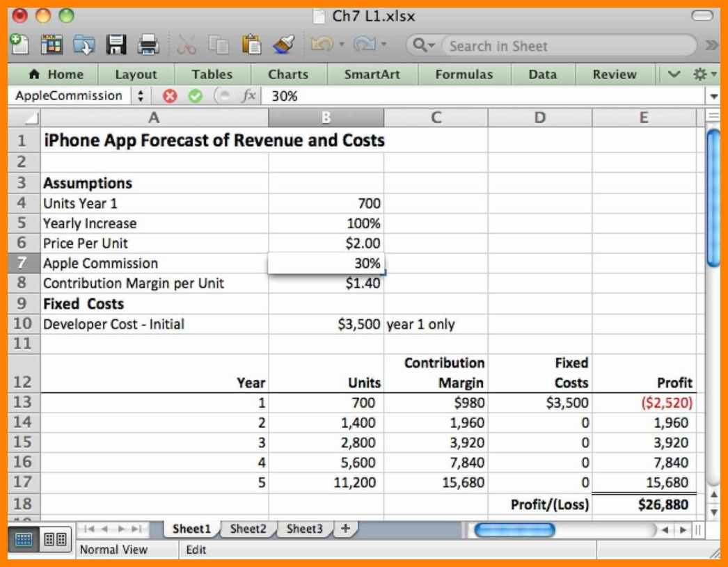
Task: Click the toolbar overflow double-chevron
Action: click(711, 45)
